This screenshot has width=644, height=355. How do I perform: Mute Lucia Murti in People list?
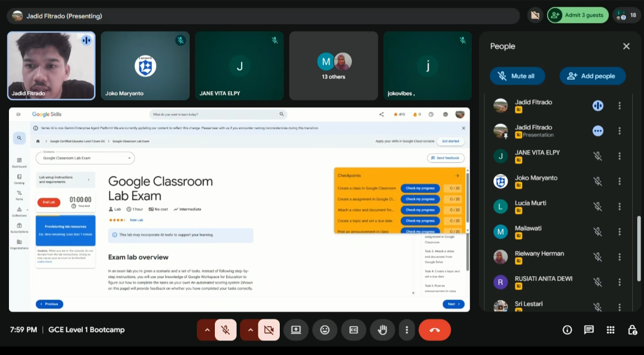598,206
